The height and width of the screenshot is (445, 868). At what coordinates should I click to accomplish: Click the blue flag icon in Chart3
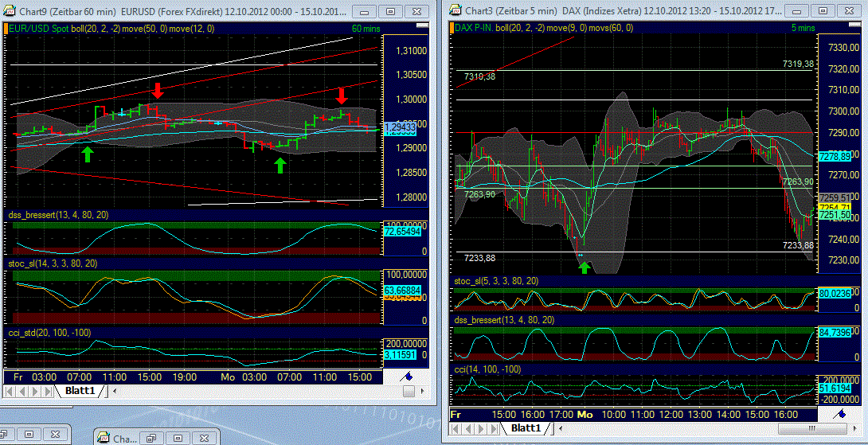[x=840, y=413]
